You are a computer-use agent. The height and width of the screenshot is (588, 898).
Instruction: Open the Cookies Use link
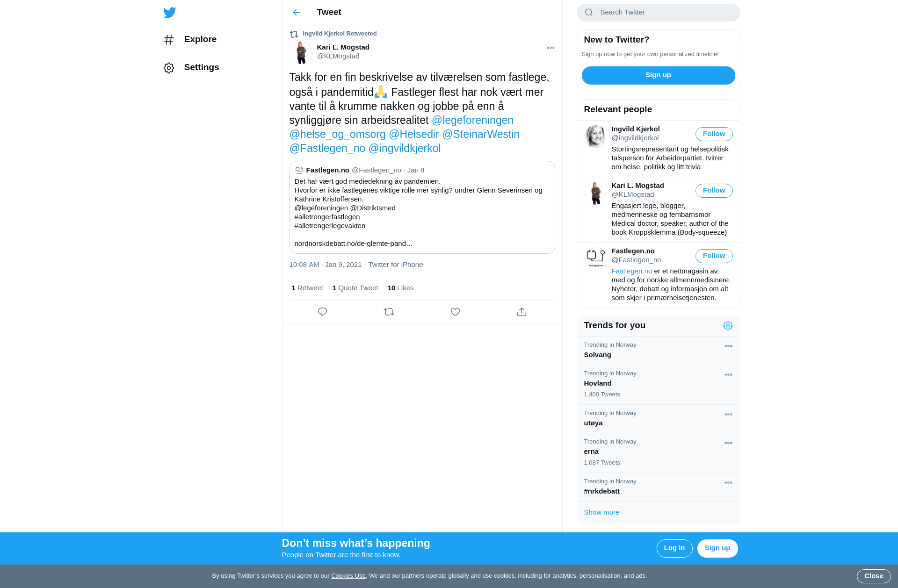[348, 576]
